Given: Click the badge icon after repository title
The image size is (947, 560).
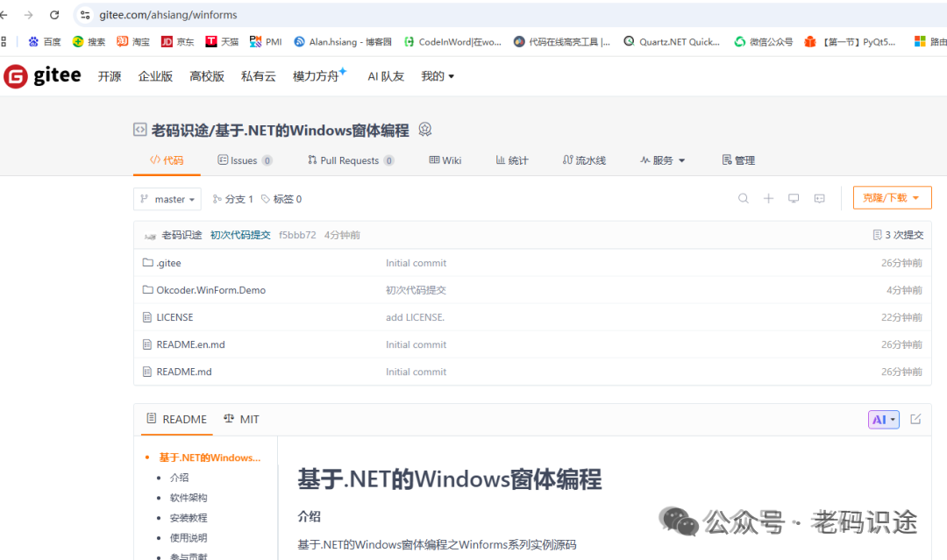Looking at the screenshot, I should tap(425, 129).
